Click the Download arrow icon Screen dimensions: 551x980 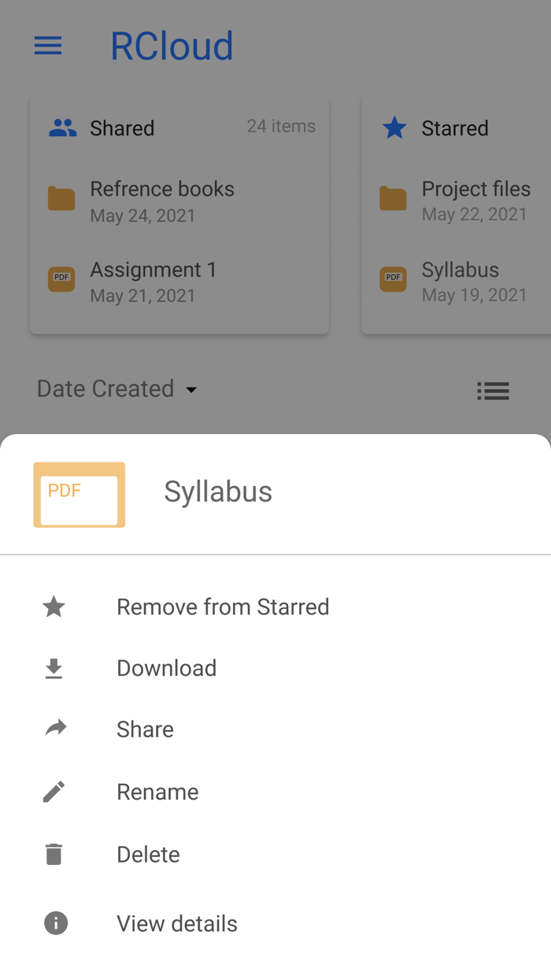point(54,668)
